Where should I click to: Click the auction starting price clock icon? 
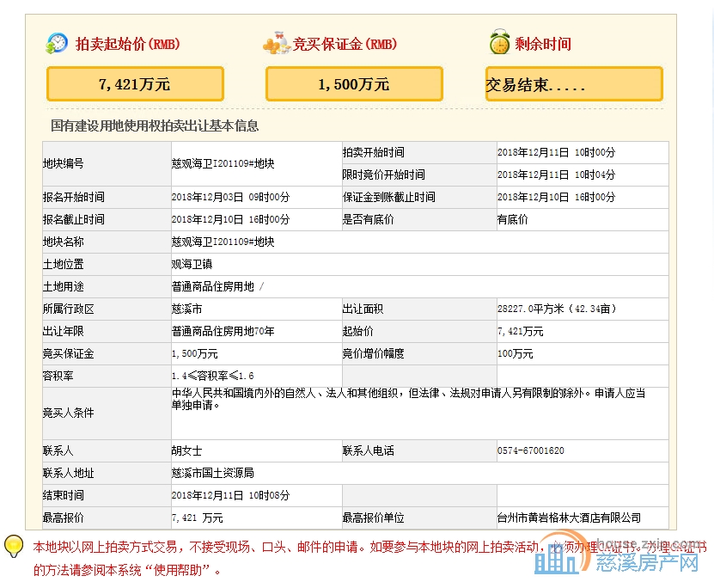click(57, 44)
